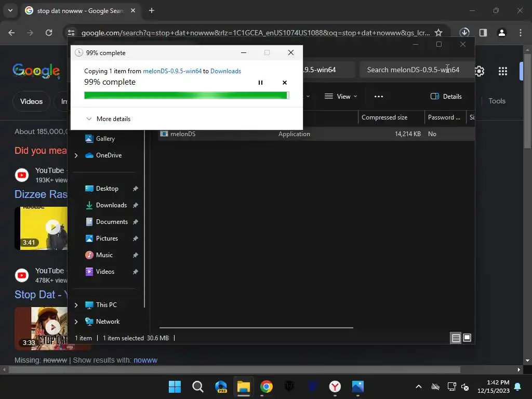
Task: Go to Documents folder in sidebar
Action: pyautogui.click(x=112, y=221)
